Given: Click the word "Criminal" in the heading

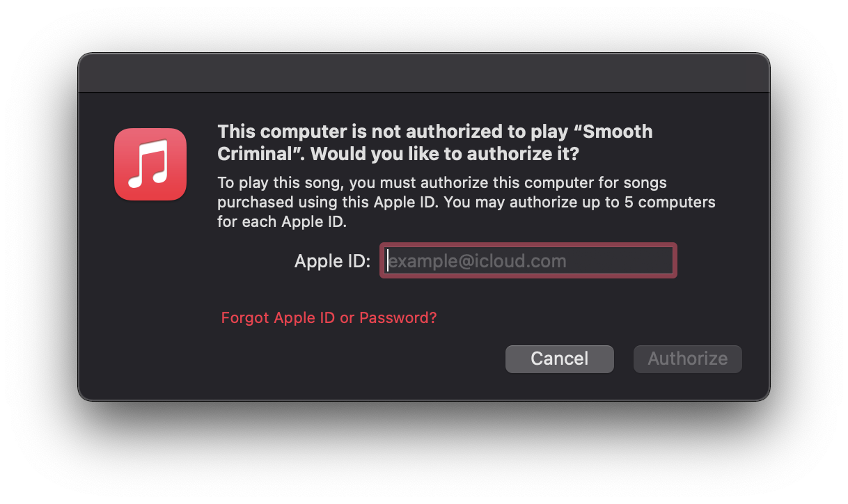Looking at the screenshot, I should [x=259, y=153].
